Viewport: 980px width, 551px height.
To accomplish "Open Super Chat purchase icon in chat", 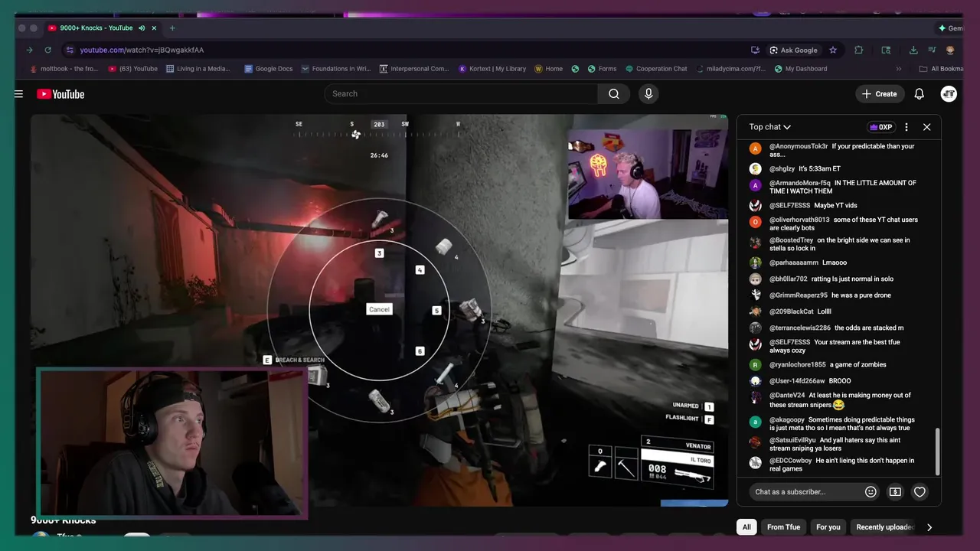I will [895, 492].
